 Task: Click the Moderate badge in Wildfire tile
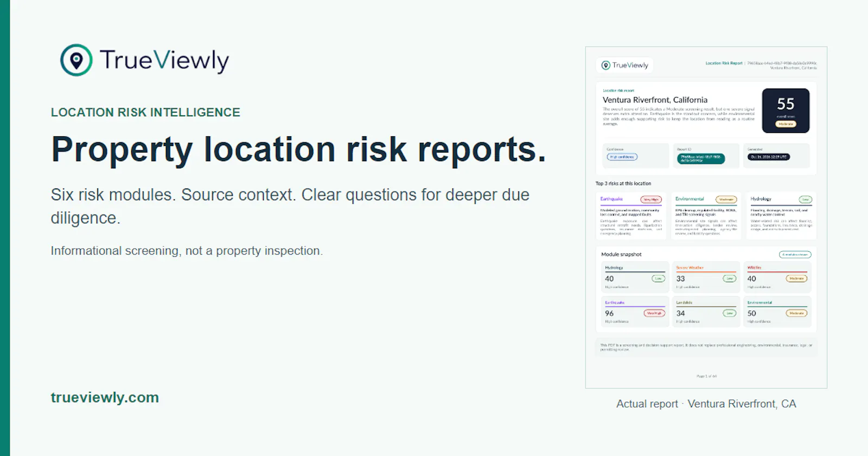click(796, 278)
